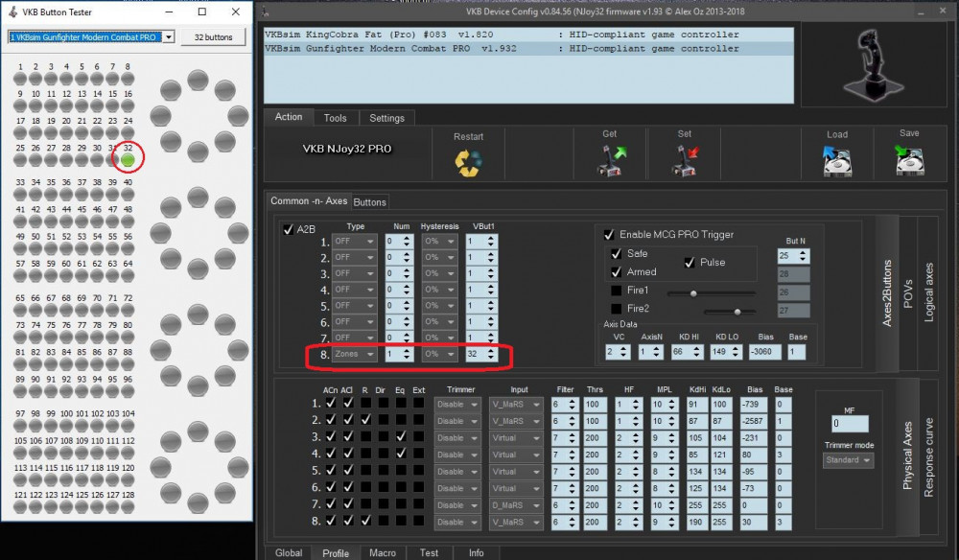This screenshot has height=560, width=959.
Task: Open the device dropdown in Button Tester
Action: coord(169,37)
